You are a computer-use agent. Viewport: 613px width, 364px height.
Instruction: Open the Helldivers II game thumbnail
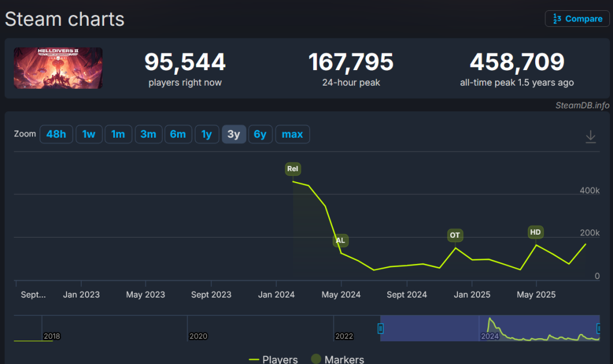(x=58, y=68)
